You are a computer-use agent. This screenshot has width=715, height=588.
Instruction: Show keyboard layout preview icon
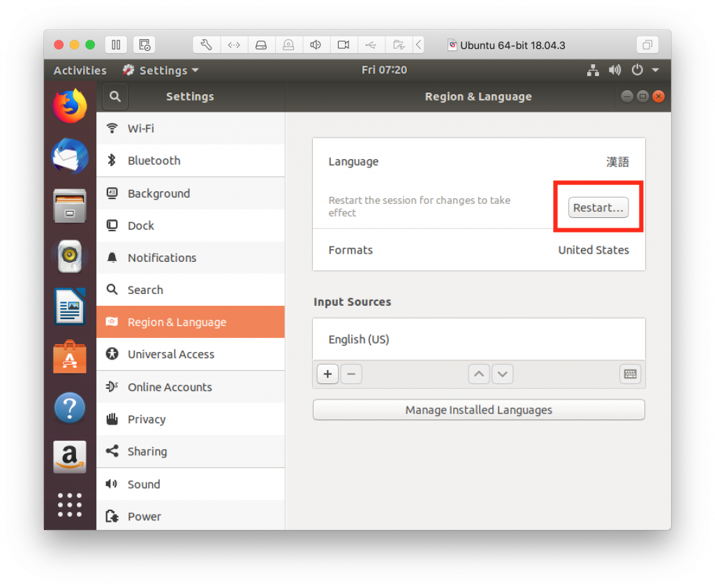[x=631, y=374]
